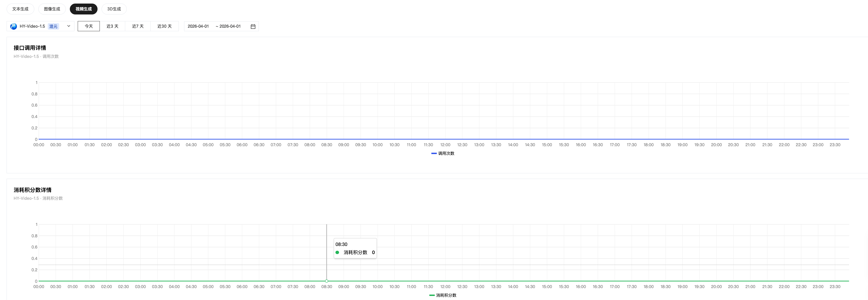This screenshot has height=300, width=868.
Task: Open the 3D生成 tab
Action: pos(114,9)
